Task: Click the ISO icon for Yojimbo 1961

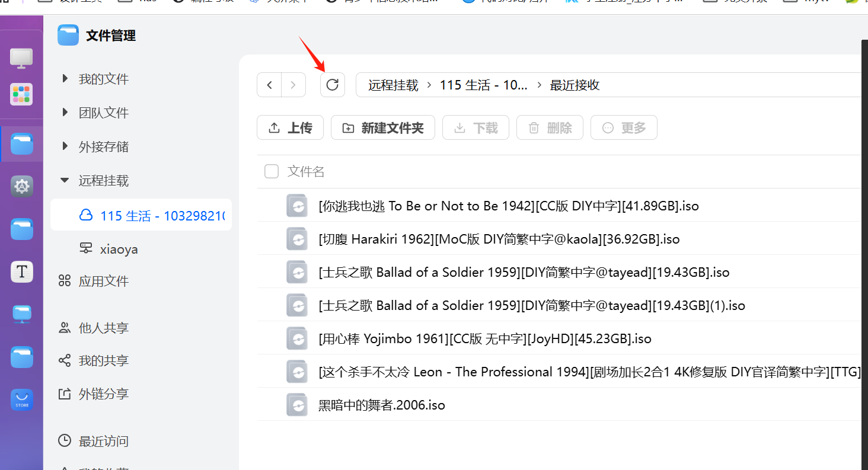Action: [x=297, y=338]
